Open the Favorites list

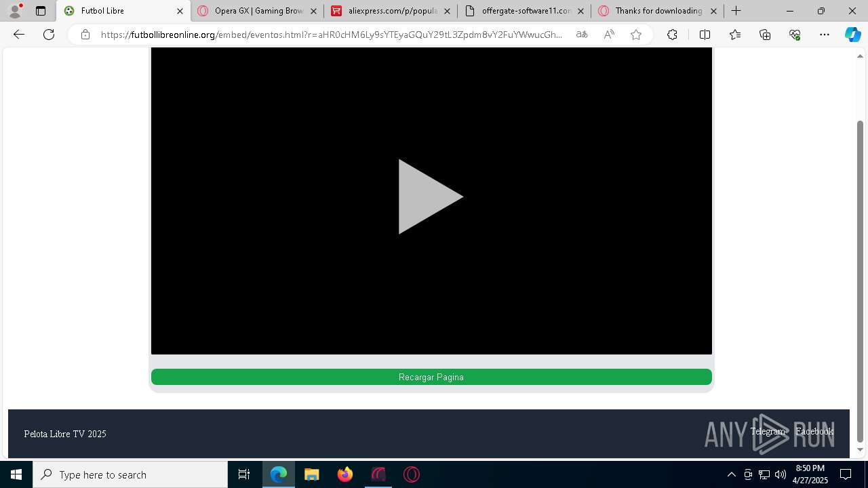(735, 35)
